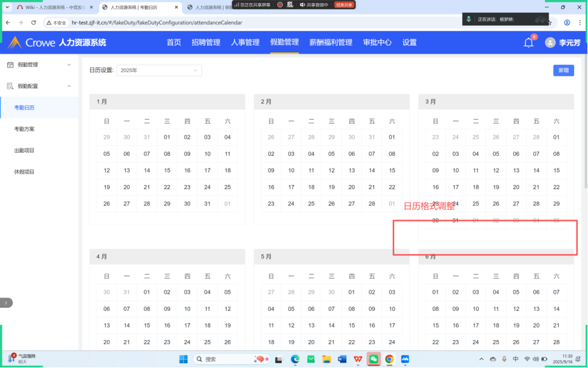588x368 pixels.
Task: Click the 新增 button
Action: 564,70
